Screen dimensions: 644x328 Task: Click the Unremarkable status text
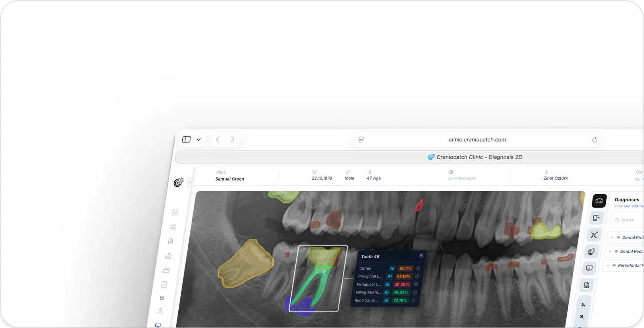click(x=462, y=178)
